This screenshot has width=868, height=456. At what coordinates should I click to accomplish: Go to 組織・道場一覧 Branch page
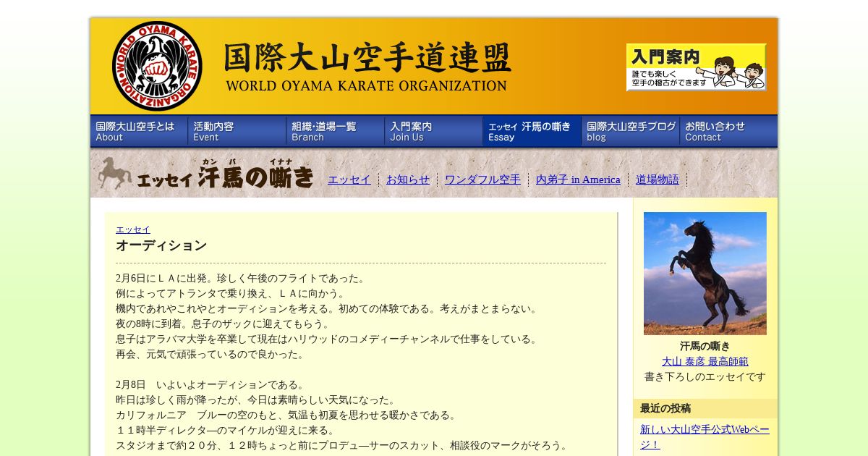[x=336, y=131]
